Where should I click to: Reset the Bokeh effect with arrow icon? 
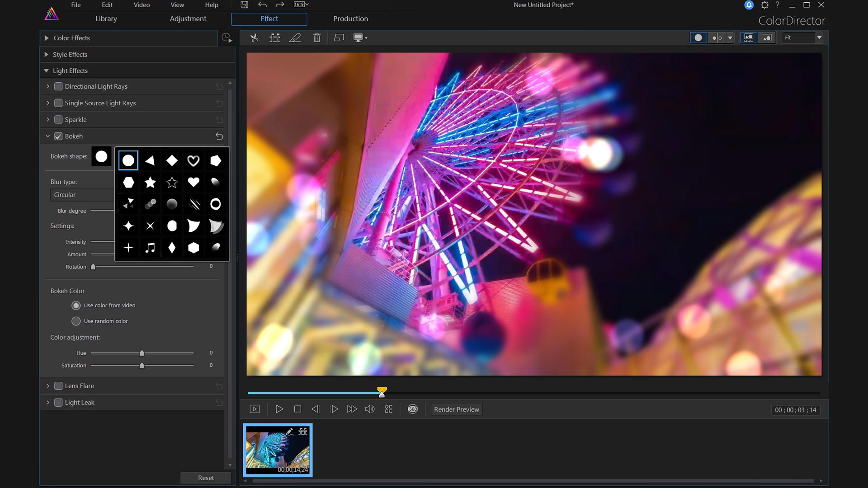pos(219,136)
